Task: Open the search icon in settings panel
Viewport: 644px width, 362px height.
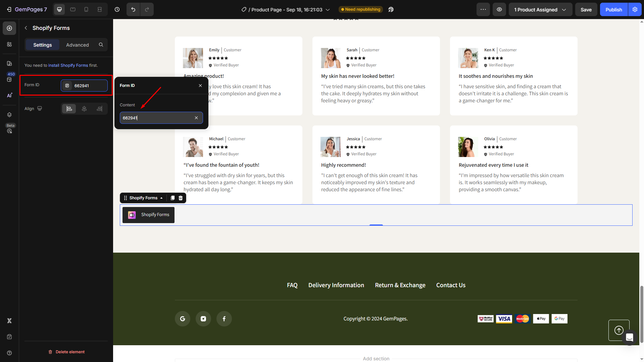Action: [x=101, y=45]
